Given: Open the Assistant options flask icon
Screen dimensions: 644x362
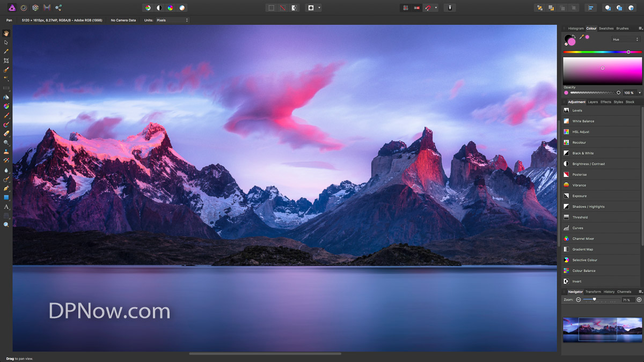Looking at the screenshot, I should [x=450, y=8].
